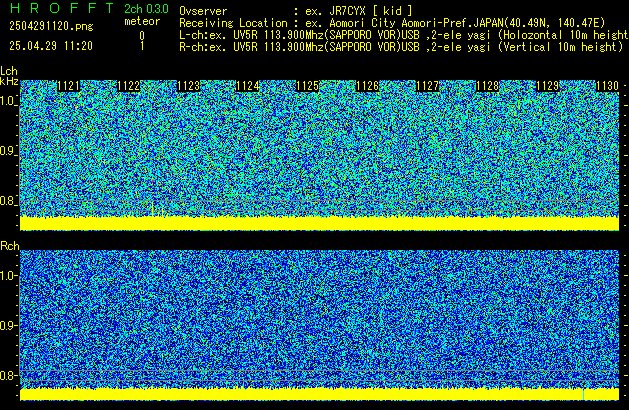Click the Lch yellow signal band

click(319, 223)
